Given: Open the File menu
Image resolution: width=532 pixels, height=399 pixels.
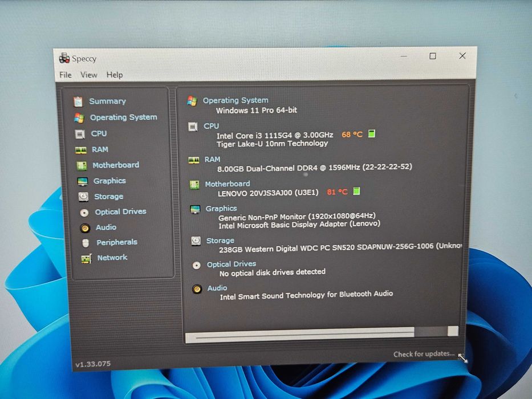Looking at the screenshot, I should [x=66, y=75].
